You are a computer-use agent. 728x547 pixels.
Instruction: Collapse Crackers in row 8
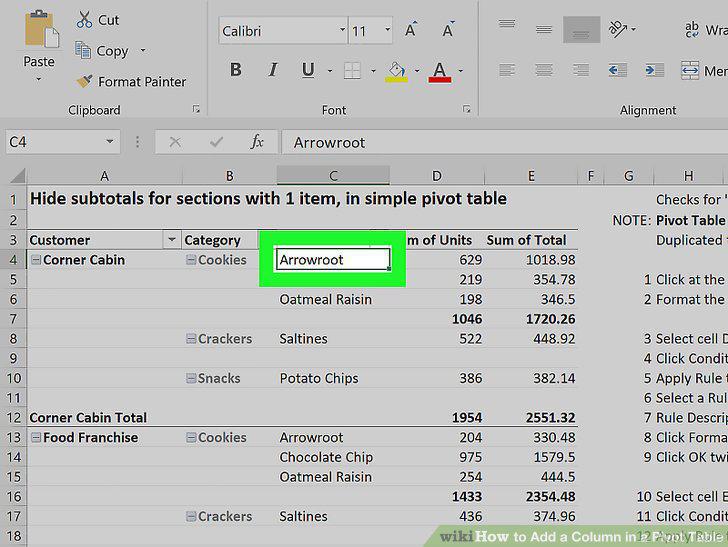coord(191,339)
